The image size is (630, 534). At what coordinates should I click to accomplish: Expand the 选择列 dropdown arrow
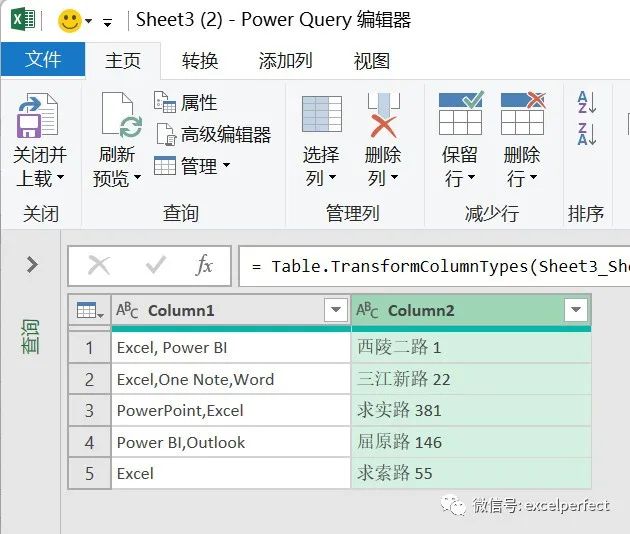point(333,177)
